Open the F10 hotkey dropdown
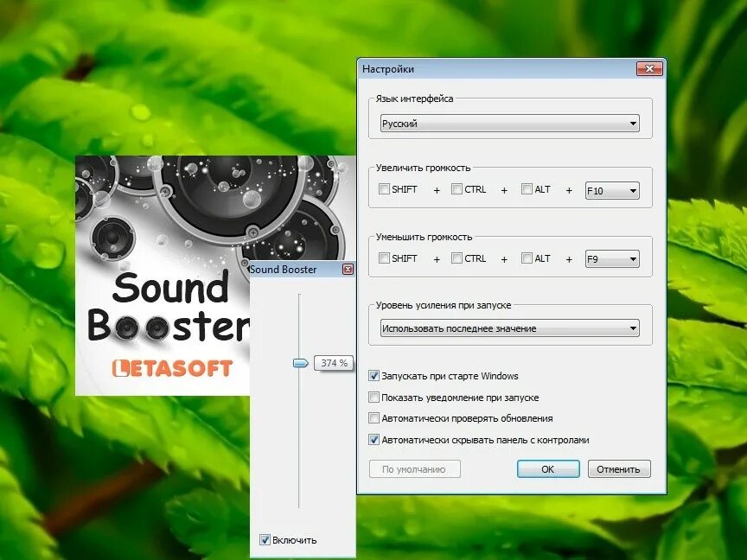 612,190
